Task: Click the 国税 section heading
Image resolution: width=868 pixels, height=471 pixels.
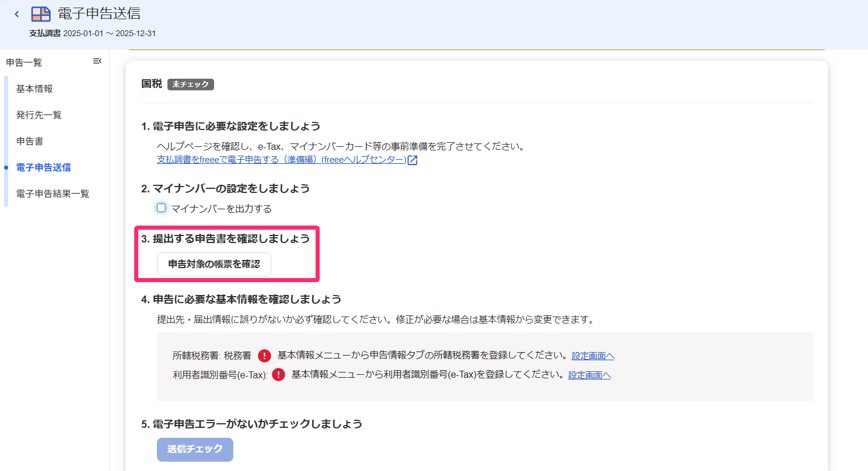Action: point(152,84)
